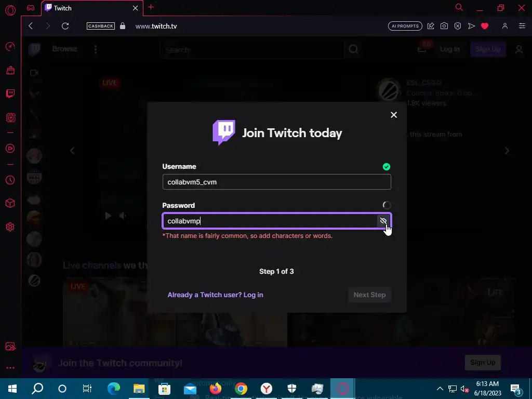Click the Username input field
Image resolution: width=532 pixels, height=399 pixels.
click(x=276, y=182)
